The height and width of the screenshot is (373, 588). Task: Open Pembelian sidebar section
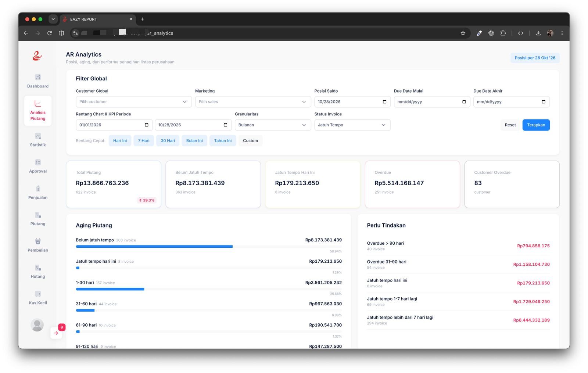38,245
